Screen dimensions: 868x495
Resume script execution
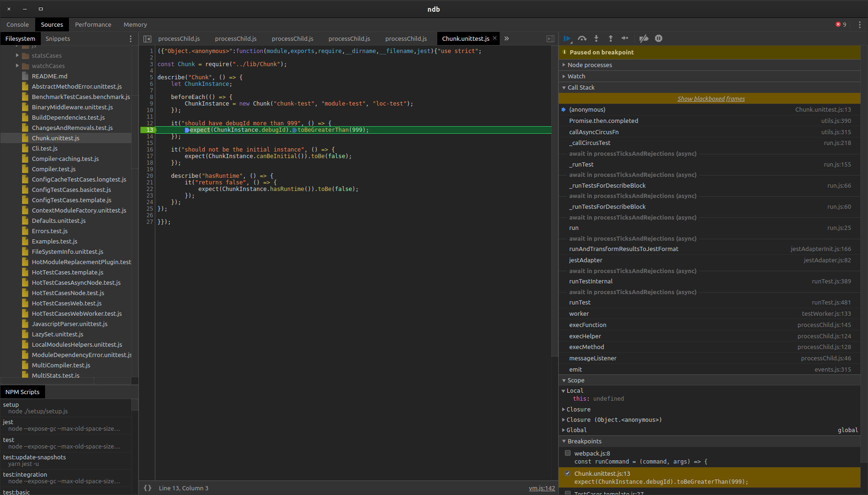click(x=567, y=38)
